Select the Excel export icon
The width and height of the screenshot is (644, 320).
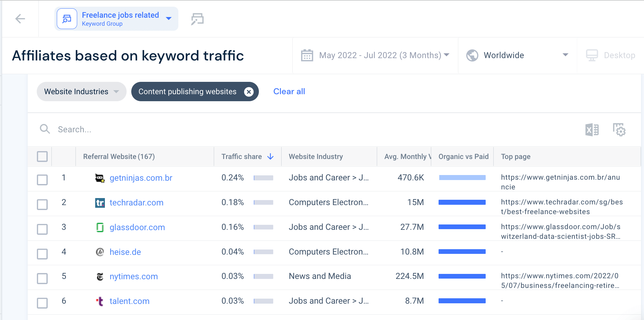point(592,130)
